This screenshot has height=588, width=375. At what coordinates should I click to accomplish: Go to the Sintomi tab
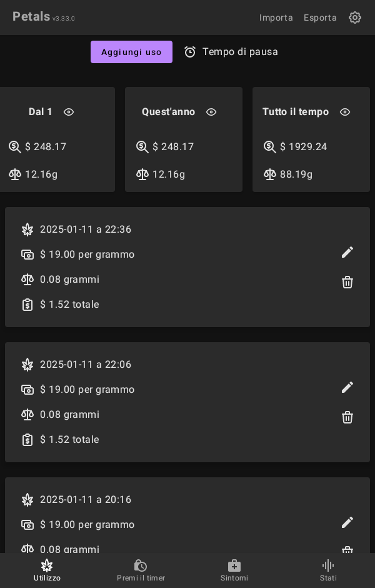coord(234,570)
